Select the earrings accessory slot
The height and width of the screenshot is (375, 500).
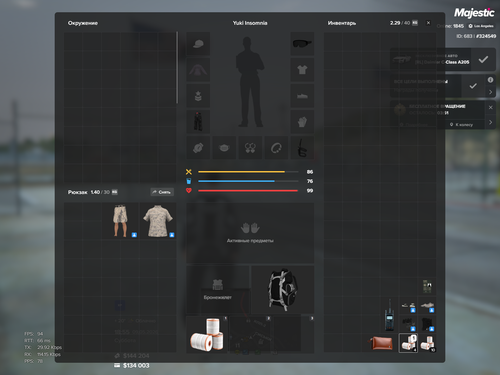250,148
